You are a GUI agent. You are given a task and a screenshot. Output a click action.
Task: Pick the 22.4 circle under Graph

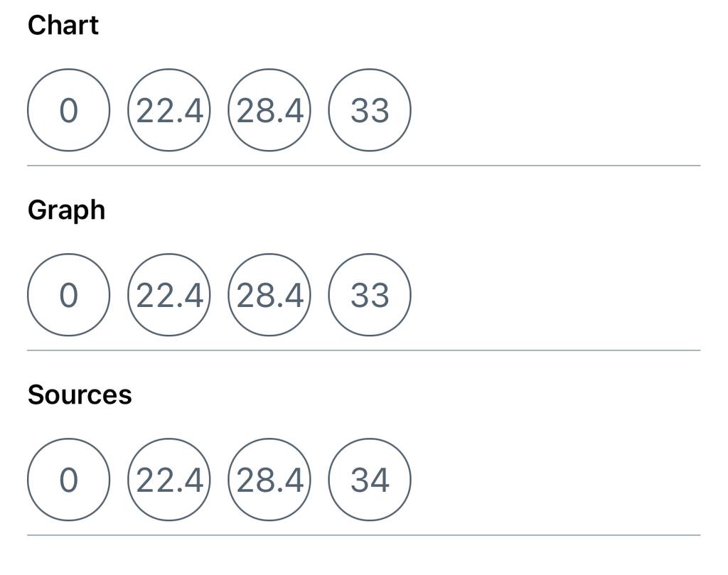[169, 295]
